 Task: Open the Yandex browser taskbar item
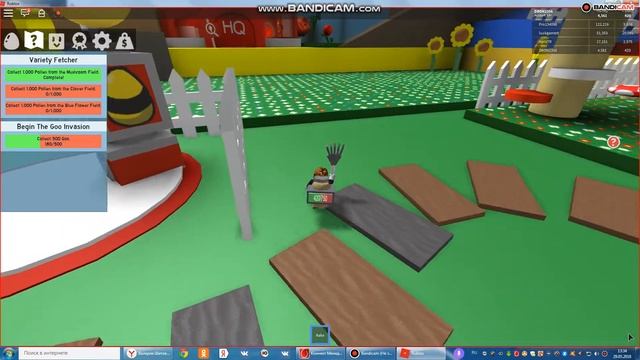coord(148,353)
